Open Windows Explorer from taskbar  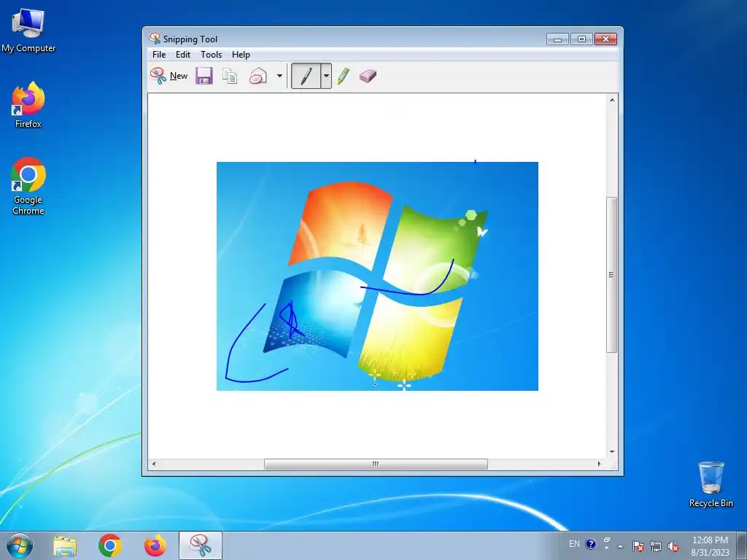[x=65, y=545]
